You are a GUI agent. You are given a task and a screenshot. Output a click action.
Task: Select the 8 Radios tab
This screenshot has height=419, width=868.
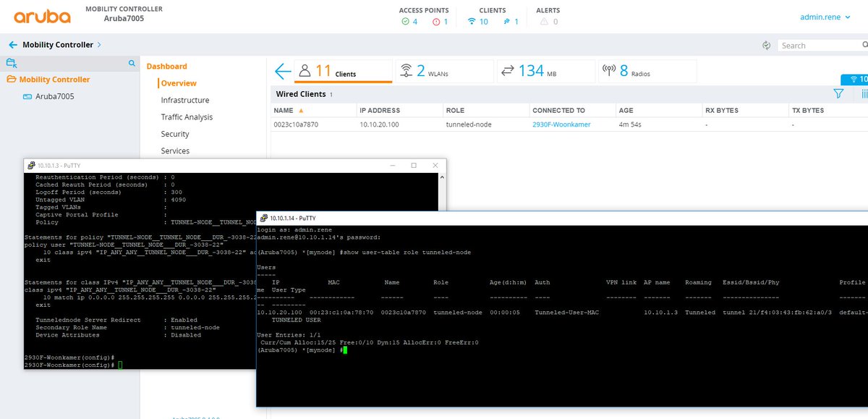point(647,71)
